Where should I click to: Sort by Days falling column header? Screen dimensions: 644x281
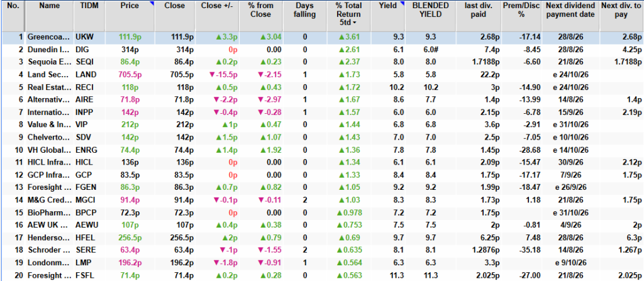click(304, 10)
